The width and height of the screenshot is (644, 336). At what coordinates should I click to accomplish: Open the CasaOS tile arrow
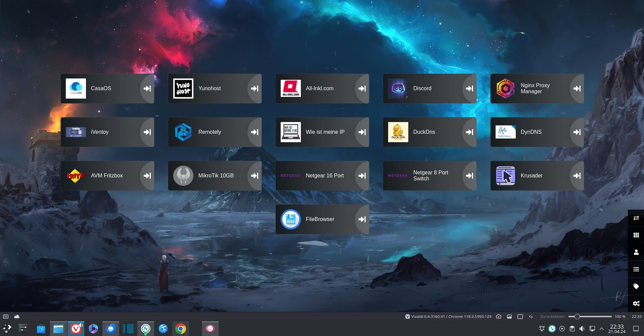[147, 89]
